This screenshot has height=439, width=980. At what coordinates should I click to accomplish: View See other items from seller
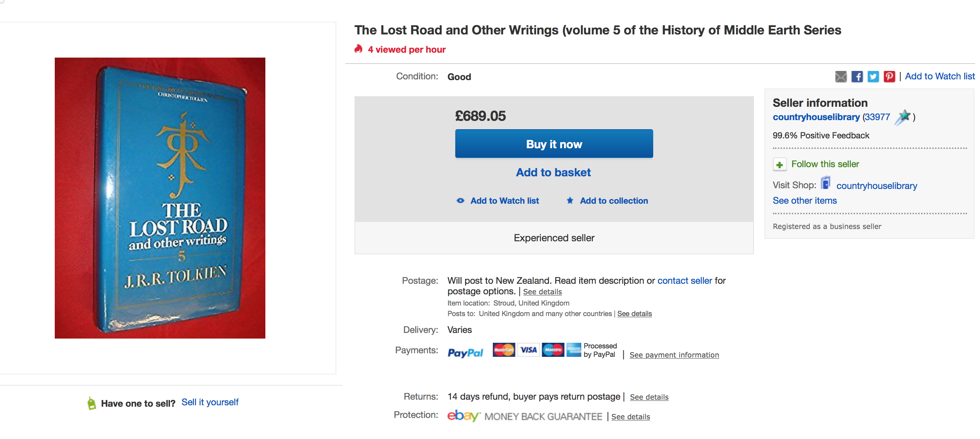(804, 201)
